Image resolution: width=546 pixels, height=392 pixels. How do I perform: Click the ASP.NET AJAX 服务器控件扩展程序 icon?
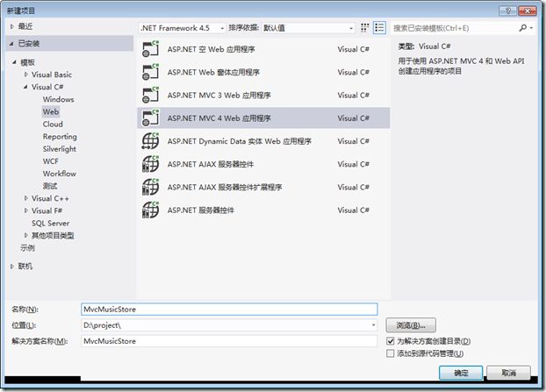[150, 187]
